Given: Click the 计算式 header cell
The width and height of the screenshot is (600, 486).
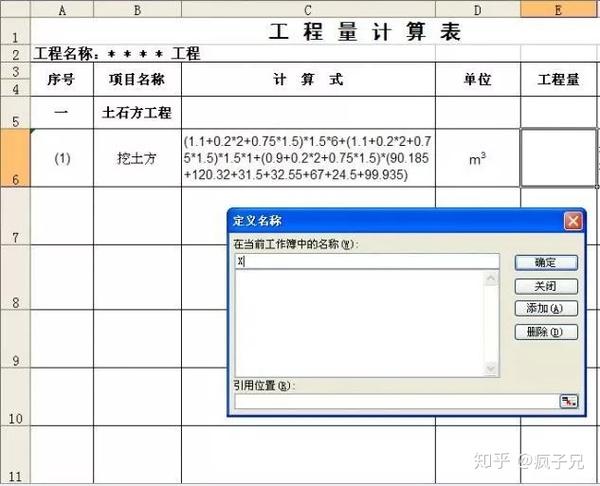Looking at the screenshot, I should (x=308, y=80).
